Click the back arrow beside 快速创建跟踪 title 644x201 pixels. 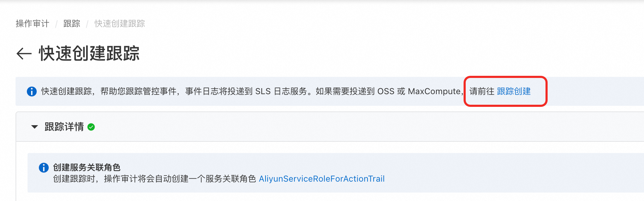[x=24, y=54]
